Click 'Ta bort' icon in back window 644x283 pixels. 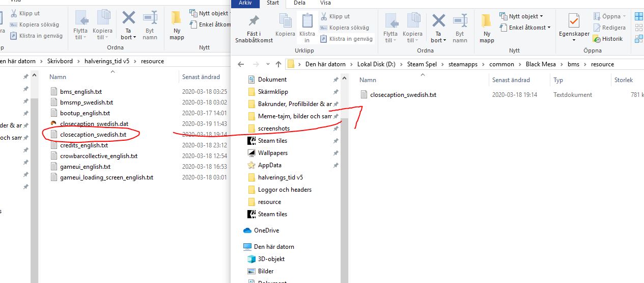coord(128,18)
